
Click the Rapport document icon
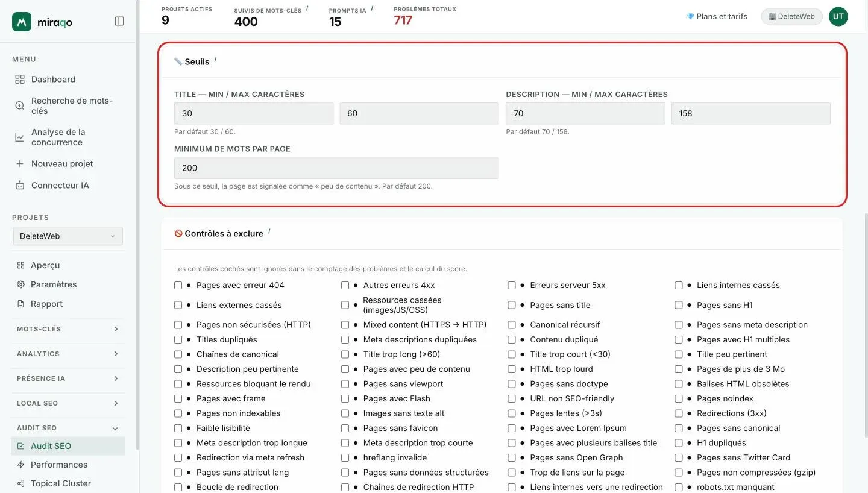point(20,304)
